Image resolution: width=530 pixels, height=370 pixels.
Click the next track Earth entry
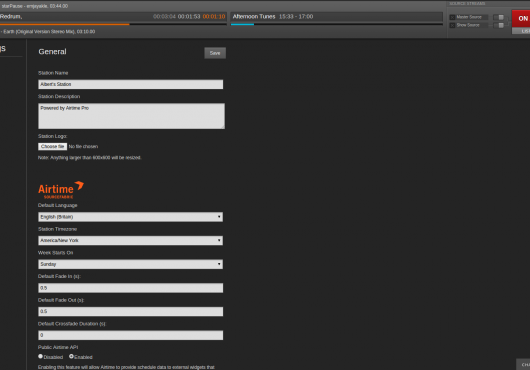pos(48,31)
